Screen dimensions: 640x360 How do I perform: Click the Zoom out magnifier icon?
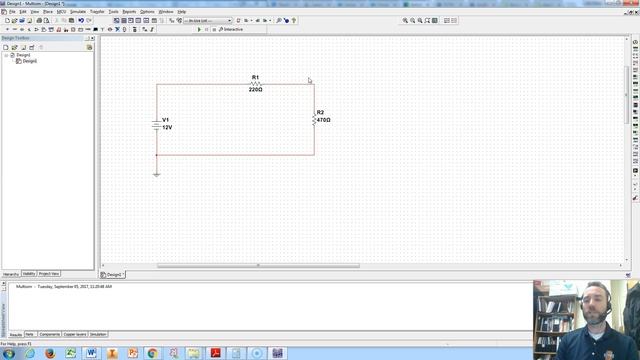[x=413, y=20]
